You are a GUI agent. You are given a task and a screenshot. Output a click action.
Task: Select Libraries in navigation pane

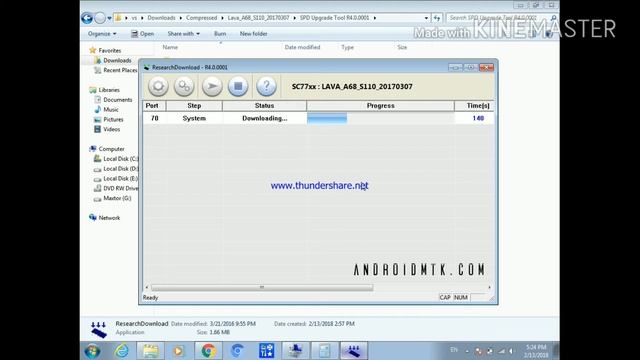point(109,90)
